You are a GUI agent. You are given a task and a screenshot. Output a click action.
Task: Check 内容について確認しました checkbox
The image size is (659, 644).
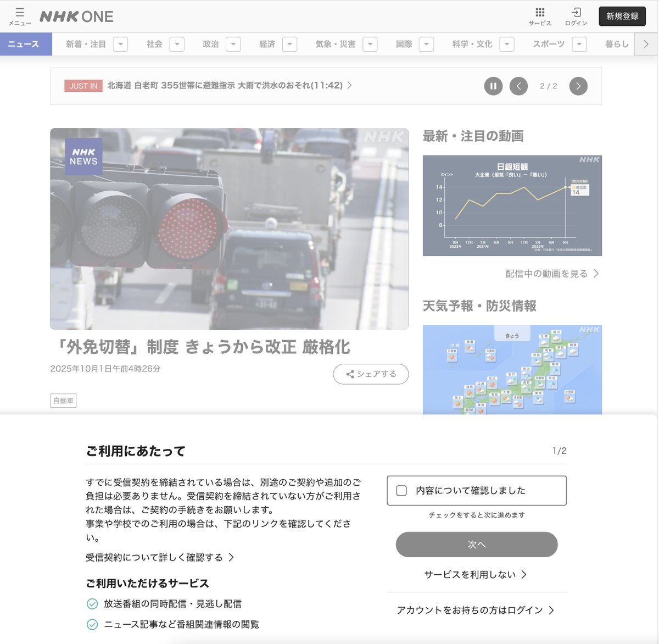[x=401, y=490]
